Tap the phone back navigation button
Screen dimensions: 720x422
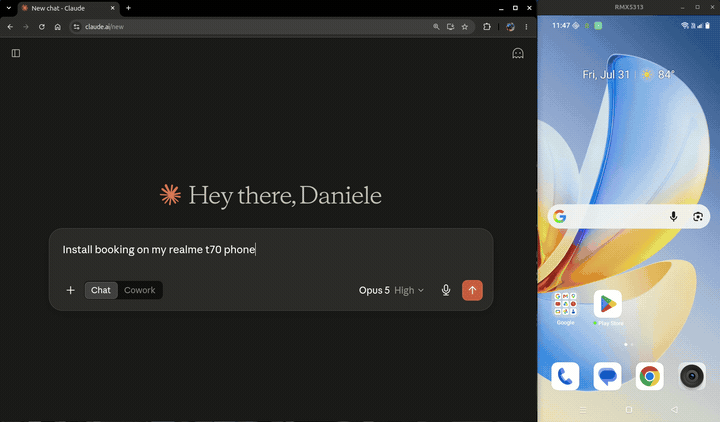coord(674,410)
